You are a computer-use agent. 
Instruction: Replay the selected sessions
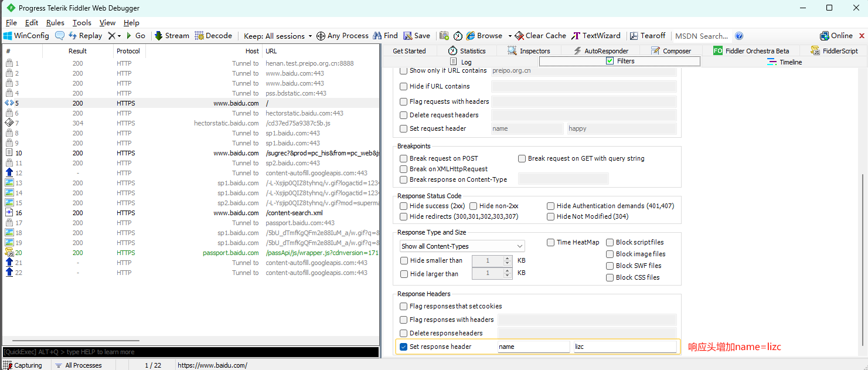point(86,36)
